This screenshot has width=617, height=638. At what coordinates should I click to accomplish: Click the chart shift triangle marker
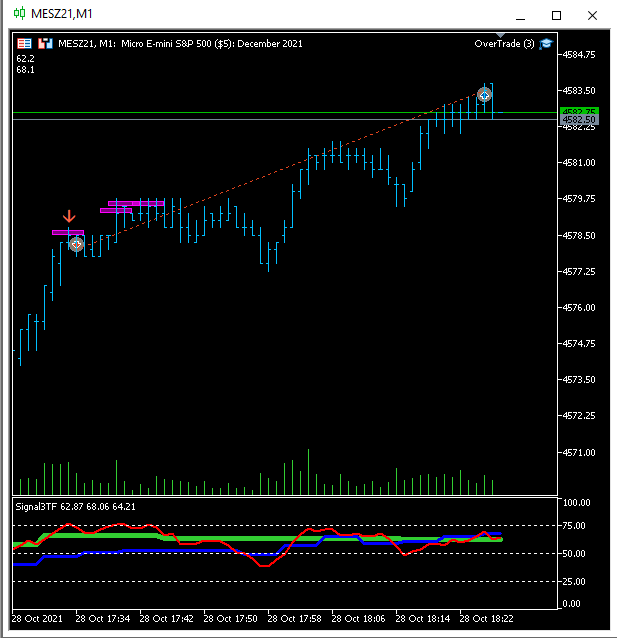click(501, 35)
